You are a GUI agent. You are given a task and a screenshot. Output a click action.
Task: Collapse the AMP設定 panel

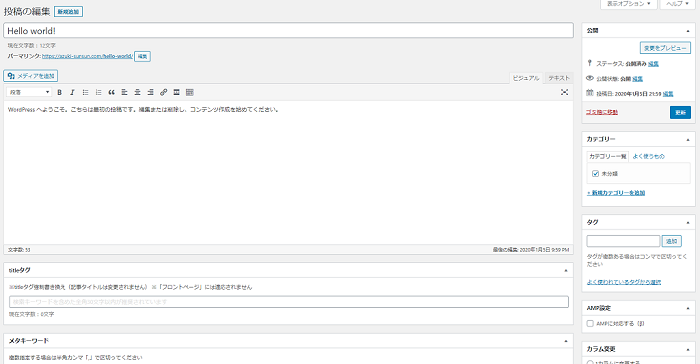[688, 308]
